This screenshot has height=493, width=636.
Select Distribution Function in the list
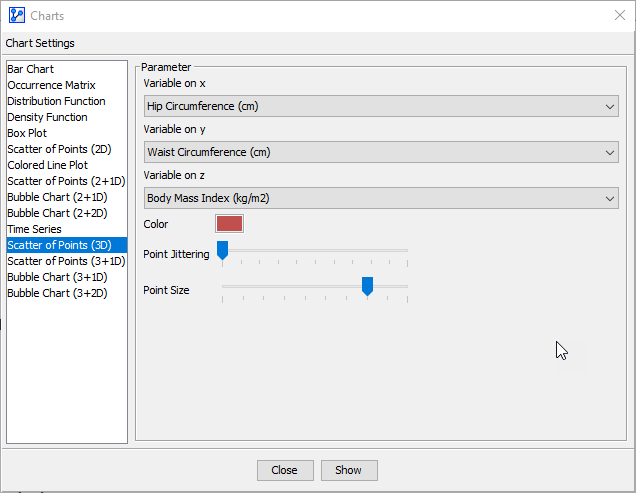[x=56, y=101]
